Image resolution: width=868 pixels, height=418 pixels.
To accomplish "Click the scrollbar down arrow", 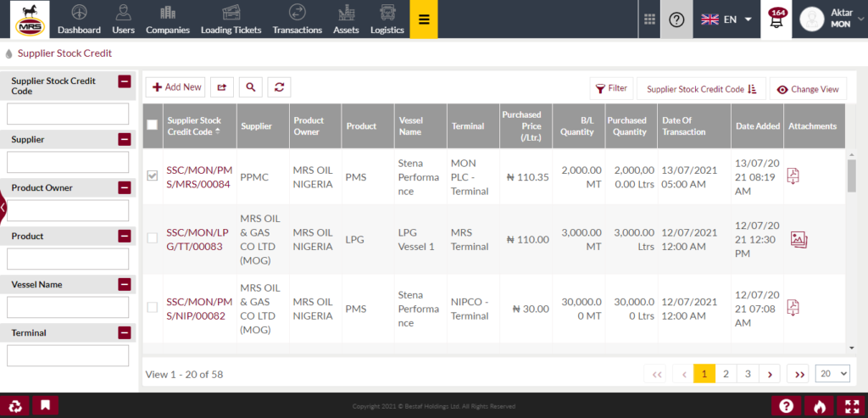I will point(851,348).
